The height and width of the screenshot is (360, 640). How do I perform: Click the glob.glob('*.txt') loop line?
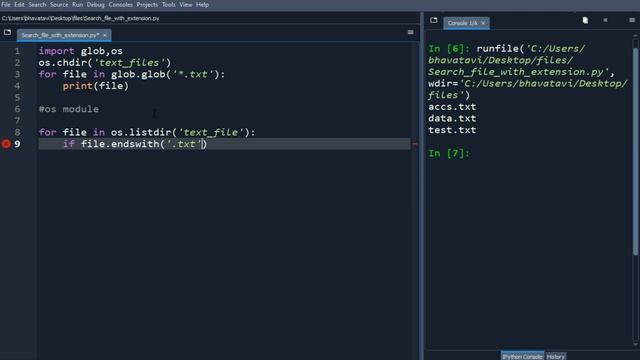click(131, 74)
